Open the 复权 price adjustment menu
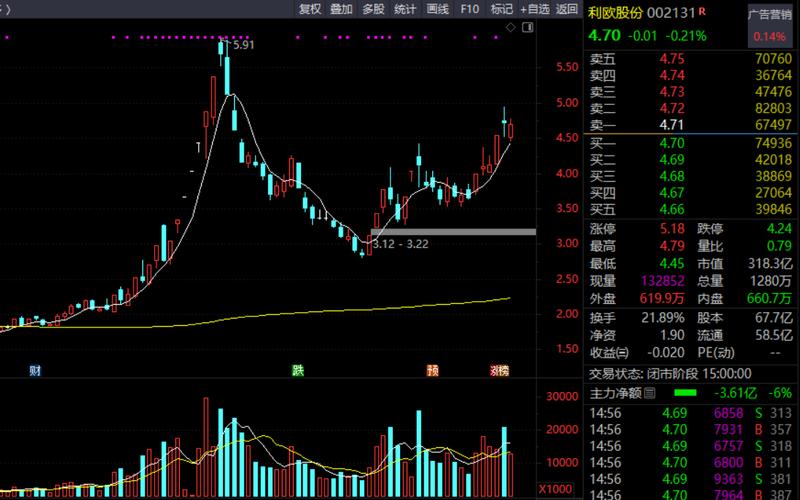The height and width of the screenshot is (500, 800). coord(310,9)
